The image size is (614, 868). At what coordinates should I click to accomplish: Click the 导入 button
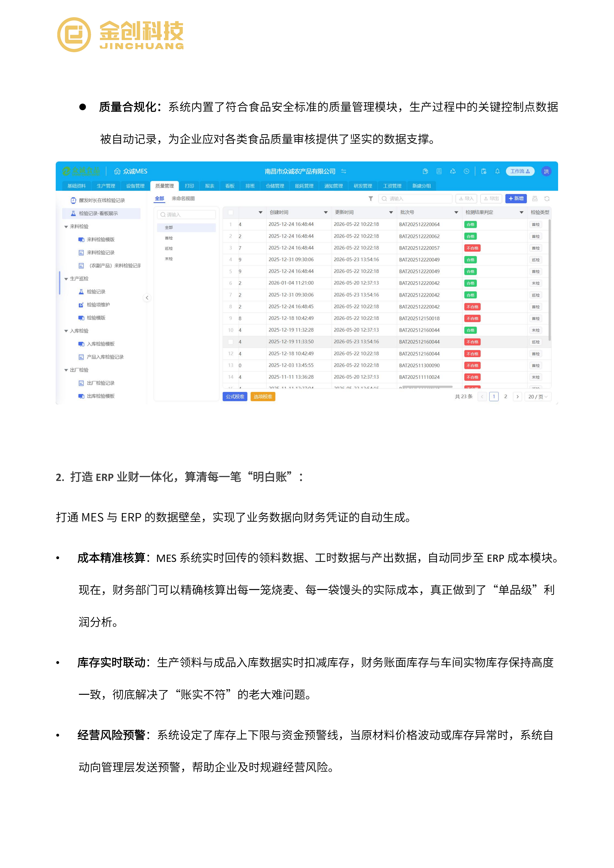(466, 199)
